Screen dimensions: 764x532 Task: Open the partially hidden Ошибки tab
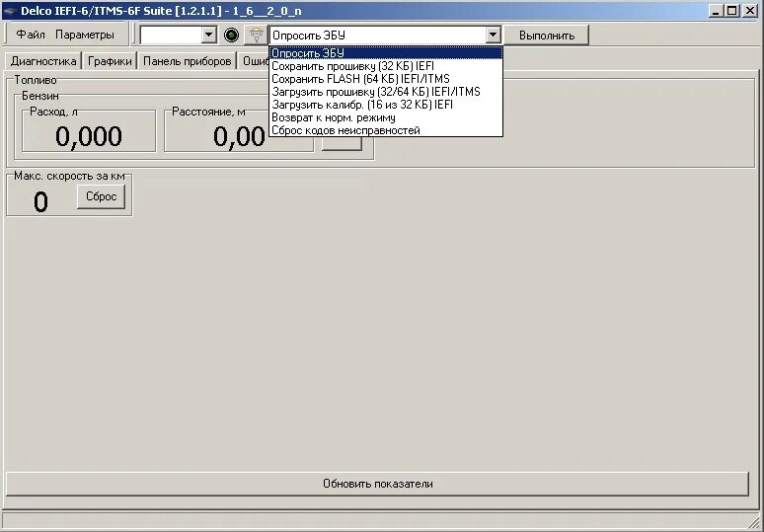pyautogui.click(x=254, y=61)
